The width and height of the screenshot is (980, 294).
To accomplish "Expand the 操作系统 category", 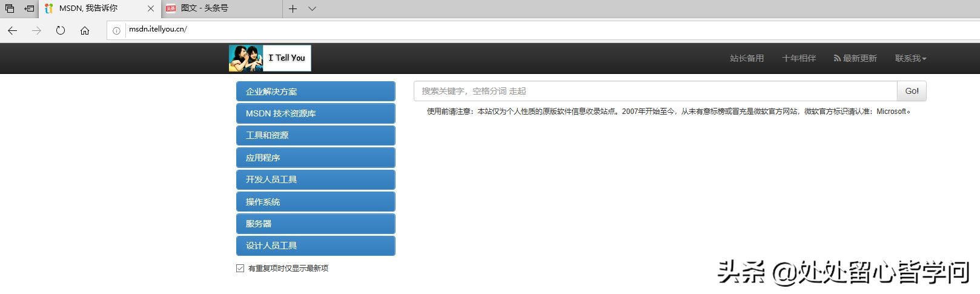I will pyautogui.click(x=316, y=202).
